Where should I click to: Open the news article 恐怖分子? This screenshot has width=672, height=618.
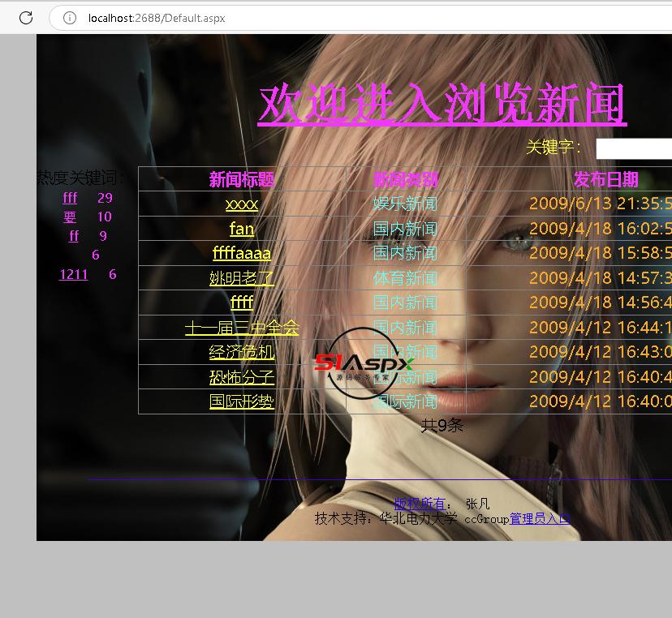[242, 377]
